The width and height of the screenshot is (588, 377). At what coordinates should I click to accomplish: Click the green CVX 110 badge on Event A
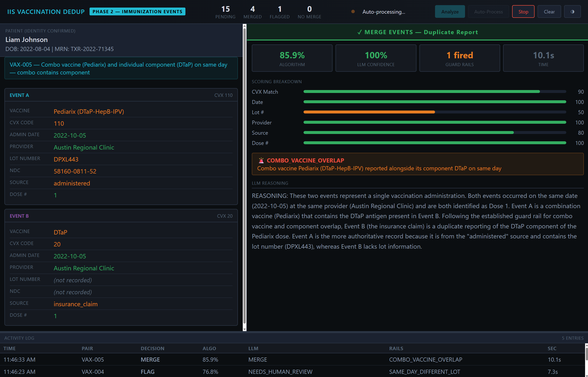coord(223,95)
